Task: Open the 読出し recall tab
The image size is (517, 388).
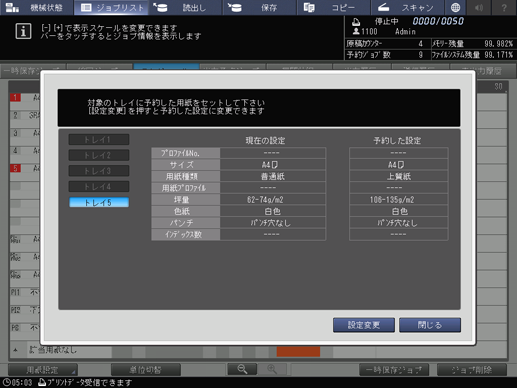Action: point(185,7)
